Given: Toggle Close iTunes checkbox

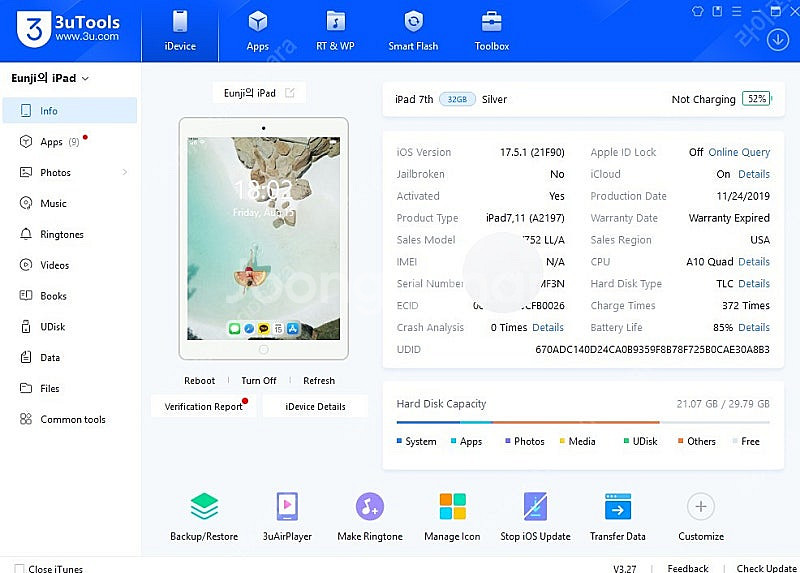Looking at the screenshot, I should pos(19,568).
